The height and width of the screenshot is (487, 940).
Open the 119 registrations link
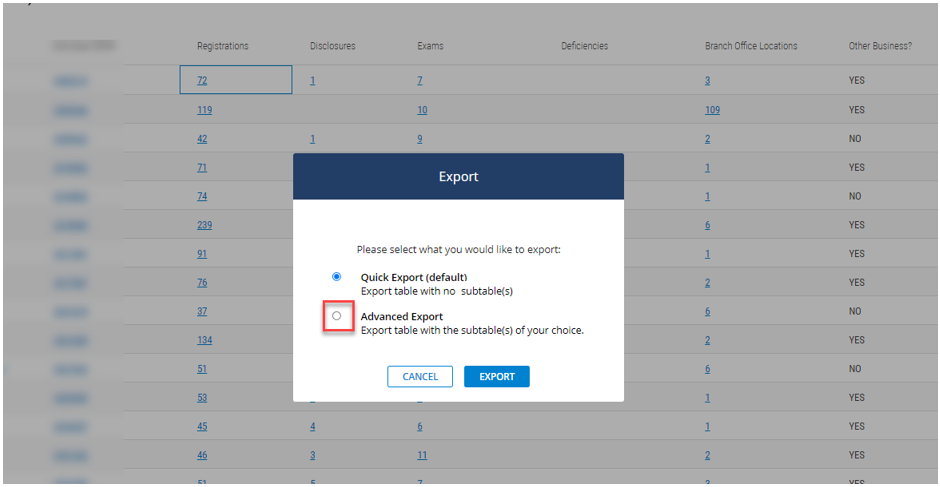tap(204, 110)
